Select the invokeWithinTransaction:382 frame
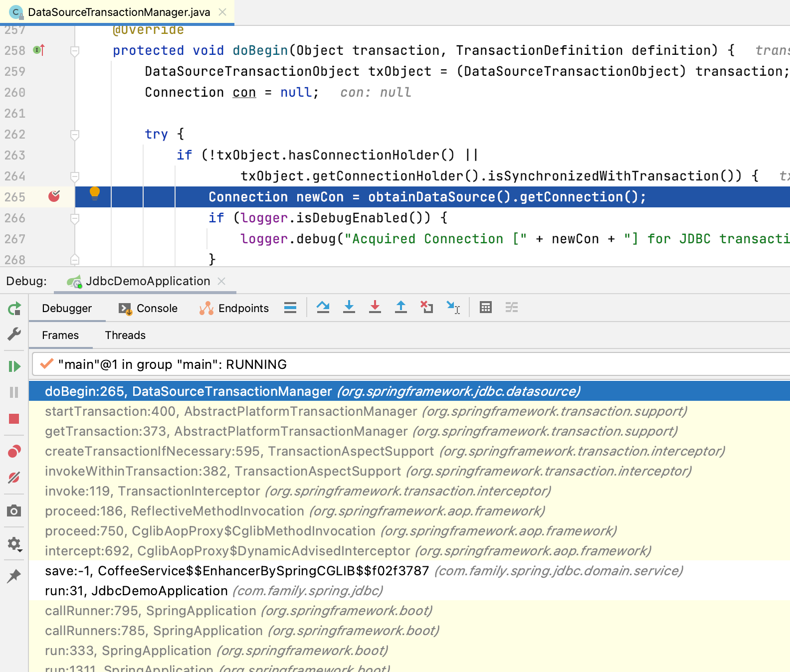This screenshot has width=790, height=672. (409, 471)
